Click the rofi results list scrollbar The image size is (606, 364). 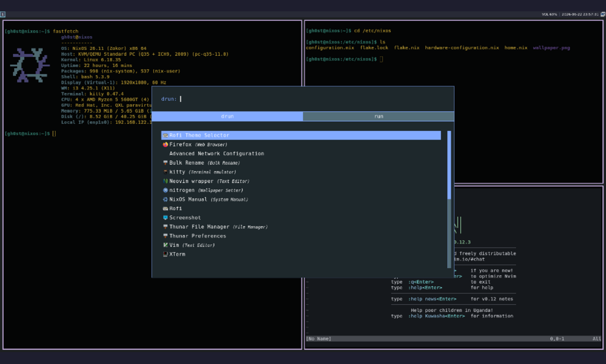[449, 200]
